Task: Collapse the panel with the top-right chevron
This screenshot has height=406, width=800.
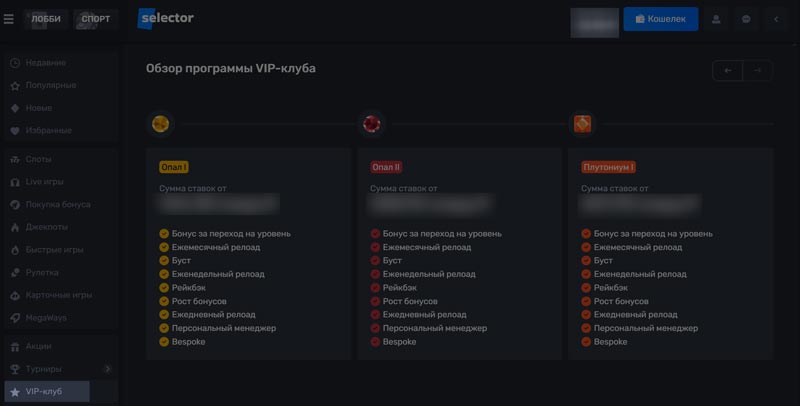Action: (x=777, y=19)
